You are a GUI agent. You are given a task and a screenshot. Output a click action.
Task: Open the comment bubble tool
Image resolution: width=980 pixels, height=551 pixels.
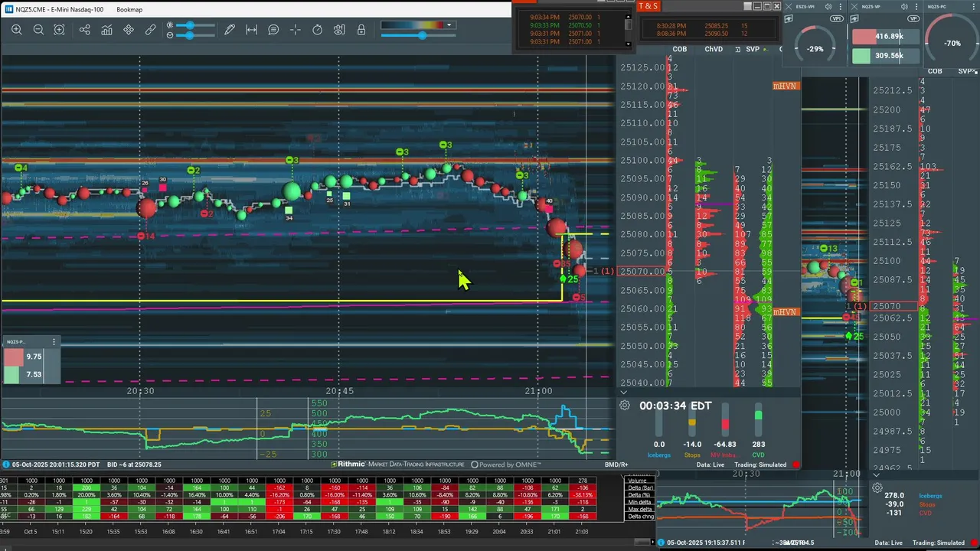point(273,30)
